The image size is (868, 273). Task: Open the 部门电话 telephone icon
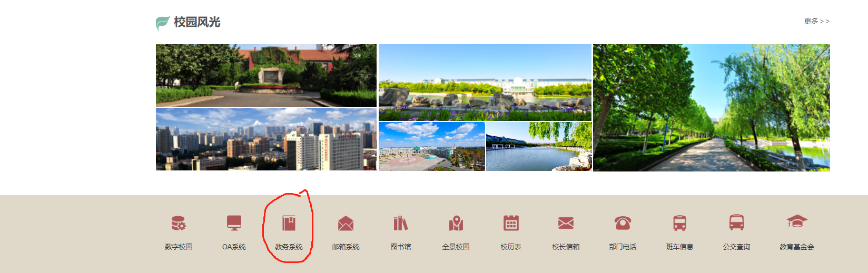(x=623, y=224)
